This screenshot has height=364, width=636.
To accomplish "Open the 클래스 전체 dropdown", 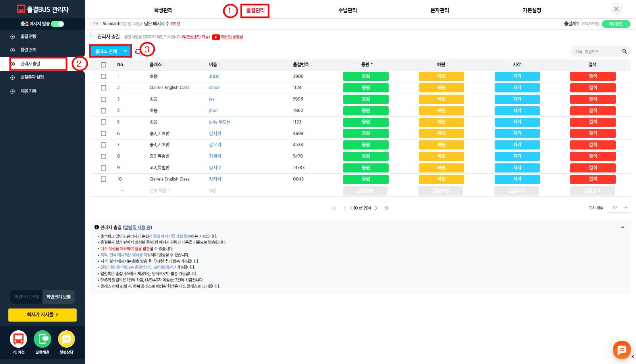I will tap(110, 51).
